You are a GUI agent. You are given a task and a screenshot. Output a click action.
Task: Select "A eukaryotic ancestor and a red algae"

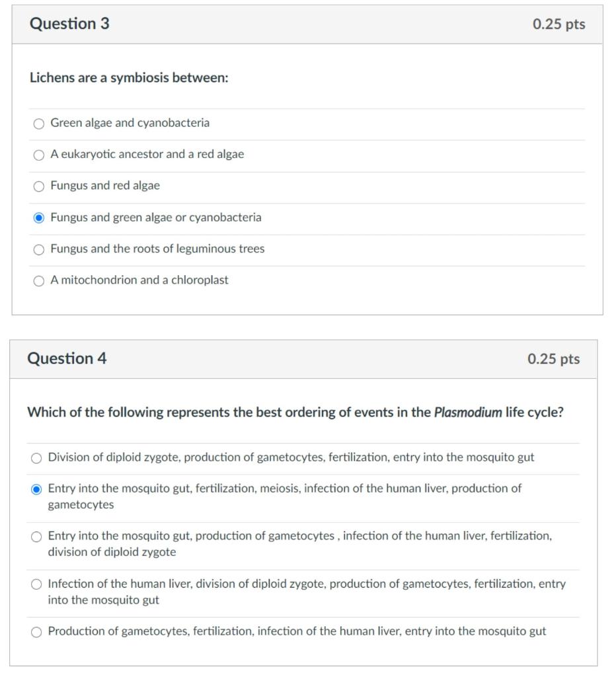[40, 154]
